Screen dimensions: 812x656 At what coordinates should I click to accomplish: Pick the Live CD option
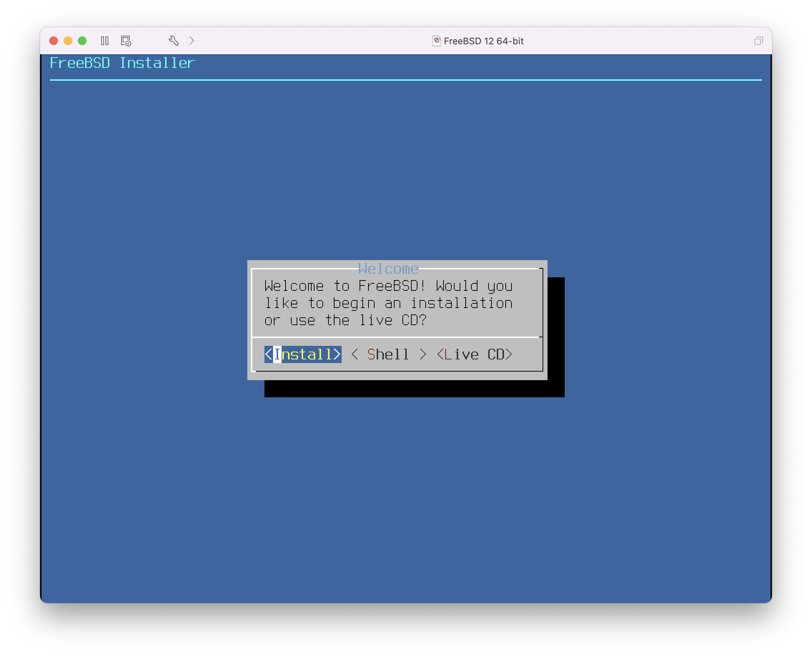(474, 354)
